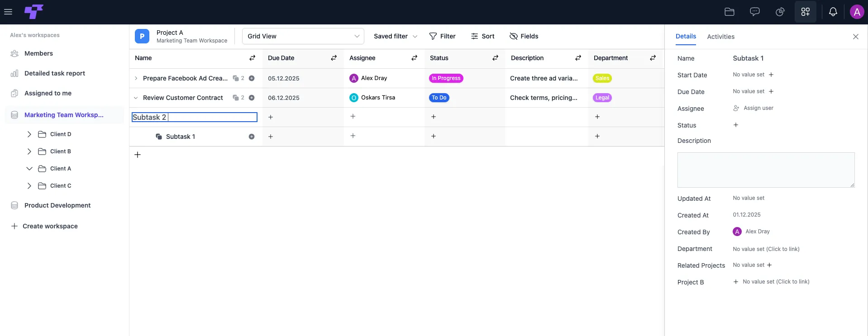Viewport: 868px width, 336px height.
Task: Open the Saved filter dropdown
Action: [396, 36]
